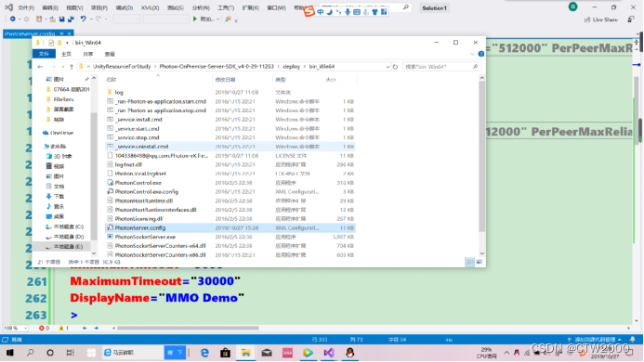Click UnityResourceForStudy in the breadcrumb
The image size is (644, 362).
[122, 67]
